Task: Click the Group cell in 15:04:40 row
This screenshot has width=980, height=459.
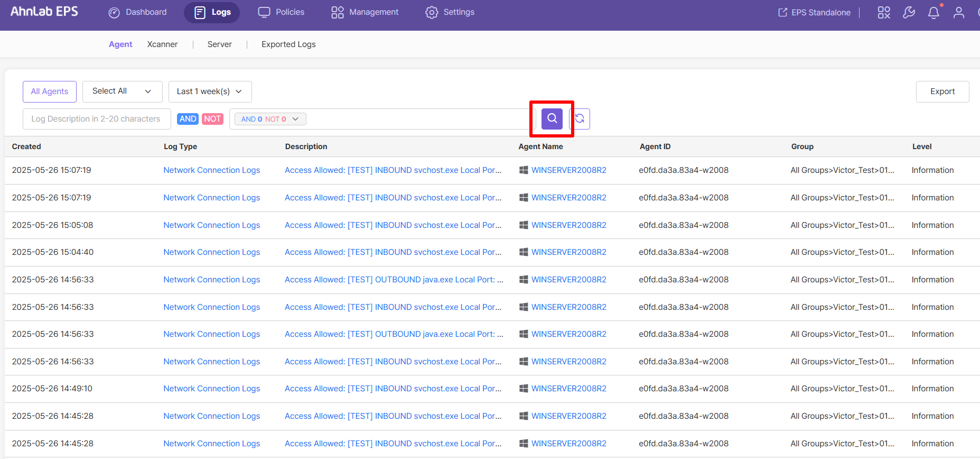Action: click(842, 252)
